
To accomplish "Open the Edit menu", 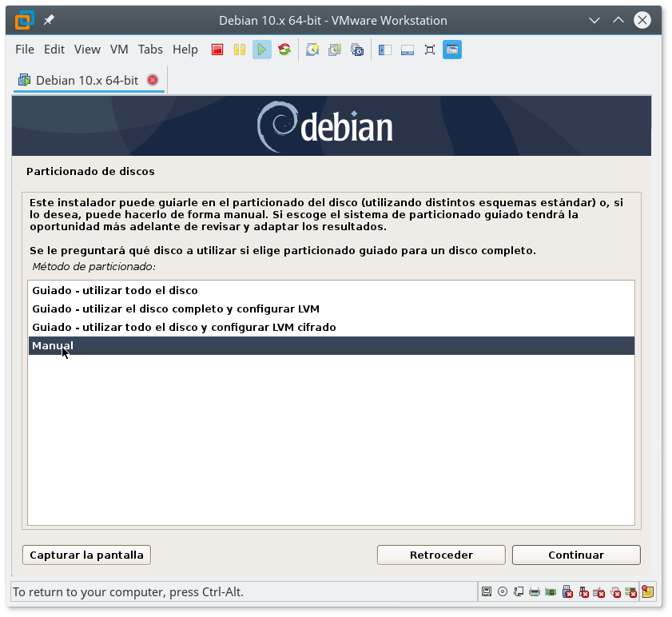I will (x=54, y=50).
